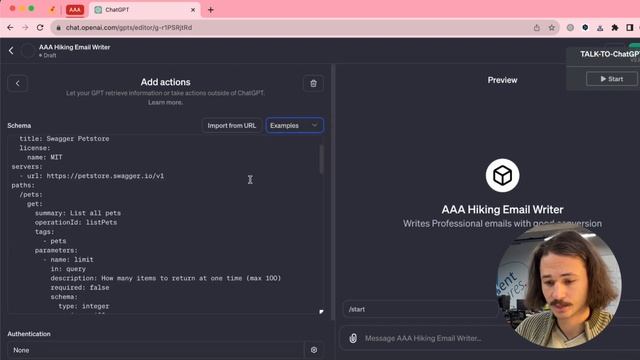
Task: Return from Add actions with back chevron
Action: coord(18,83)
